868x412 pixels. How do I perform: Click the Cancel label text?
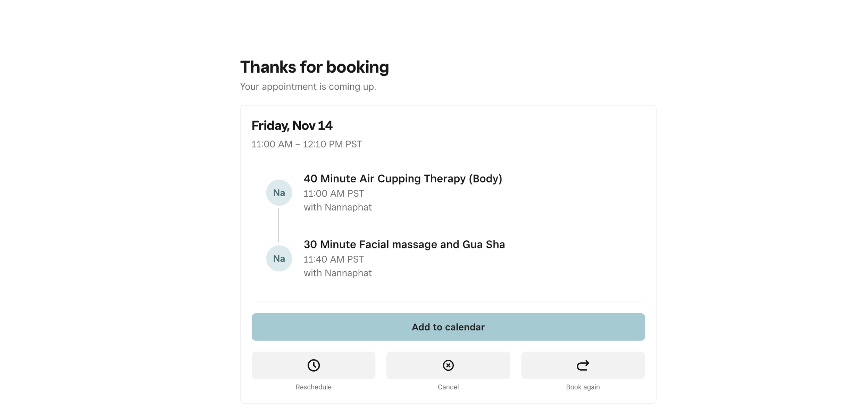tap(448, 387)
